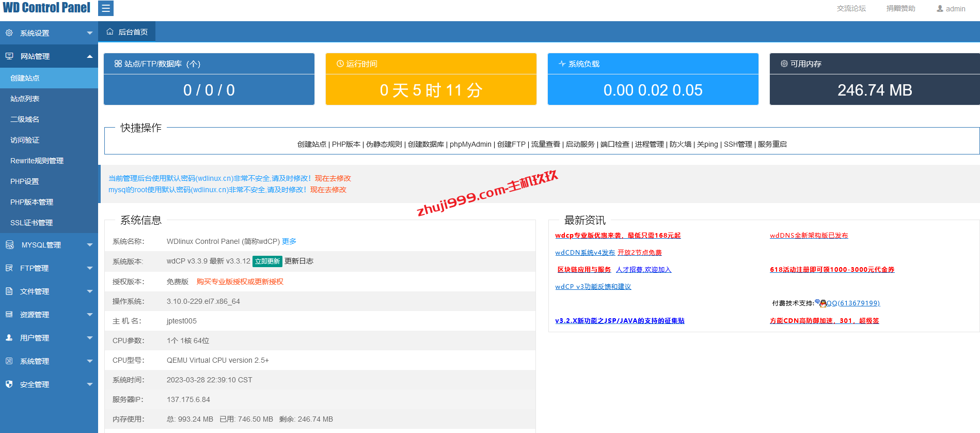
Task: Click the mysql root 现在去修改 link
Action: tap(328, 190)
